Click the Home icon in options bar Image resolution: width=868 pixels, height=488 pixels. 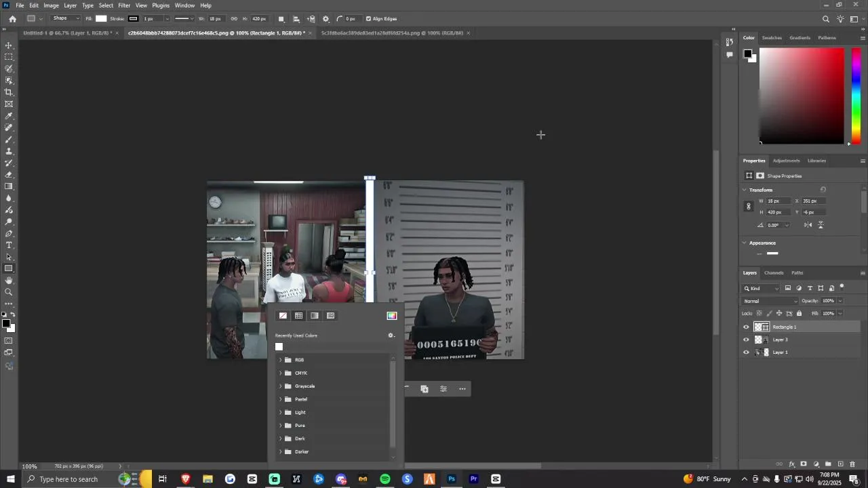coord(12,19)
